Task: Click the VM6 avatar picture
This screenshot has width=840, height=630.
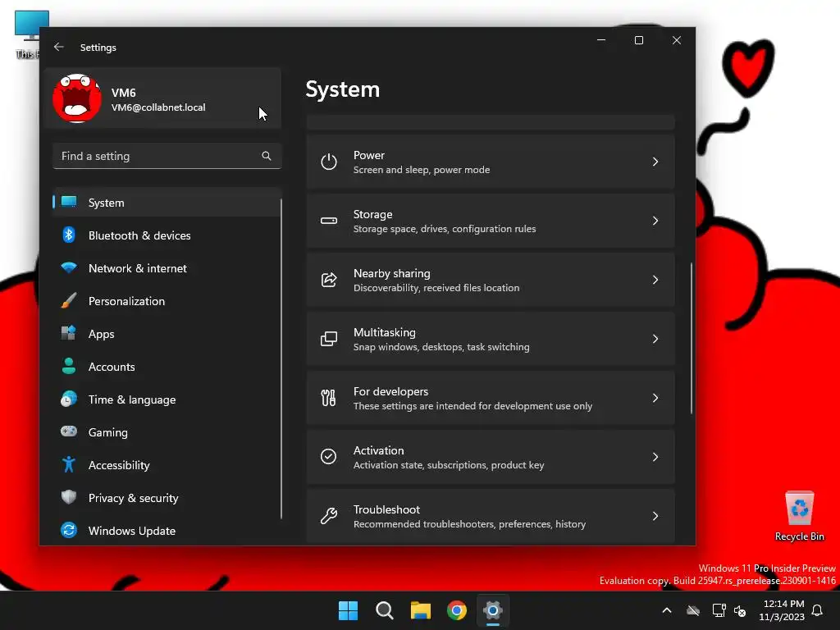Action: coord(77,98)
